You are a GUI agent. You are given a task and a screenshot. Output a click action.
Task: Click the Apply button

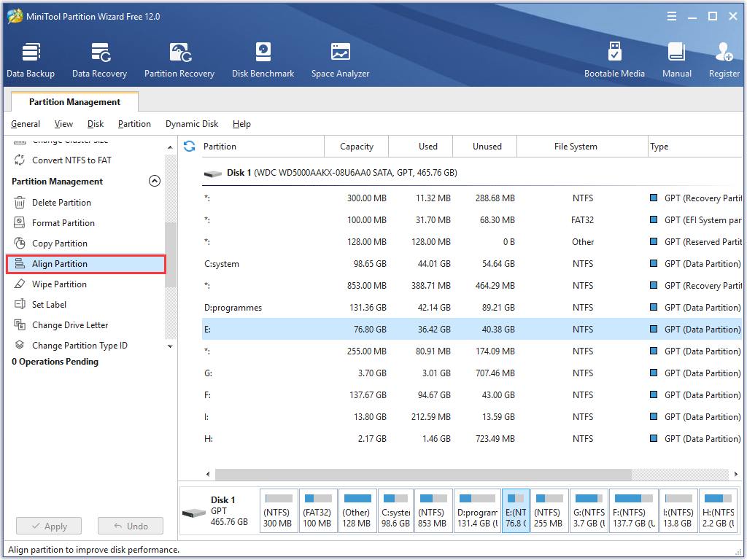pos(49,526)
